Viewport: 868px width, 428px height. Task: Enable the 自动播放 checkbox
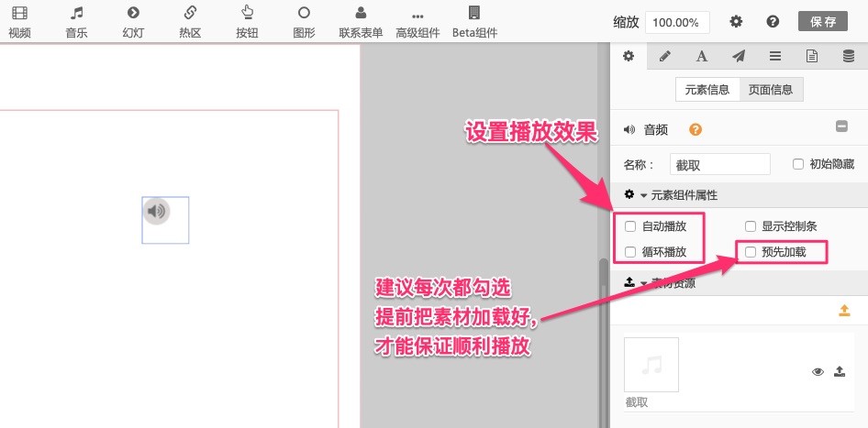(630, 226)
